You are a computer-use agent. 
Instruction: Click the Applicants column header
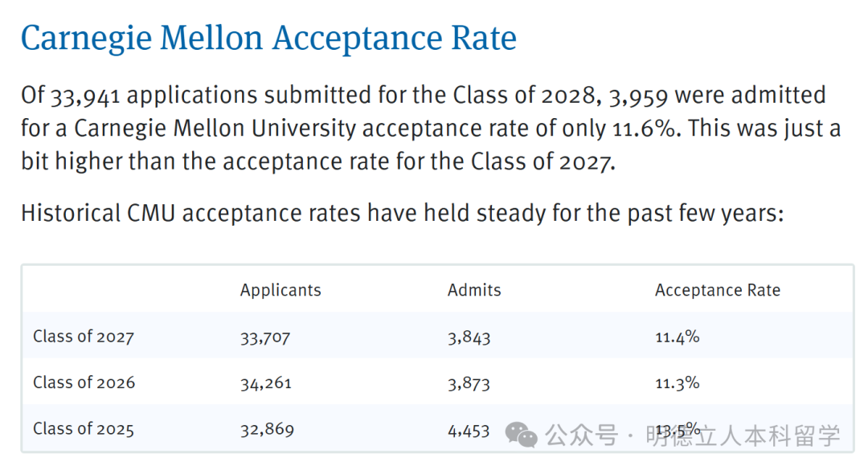click(x=280, y=290)
